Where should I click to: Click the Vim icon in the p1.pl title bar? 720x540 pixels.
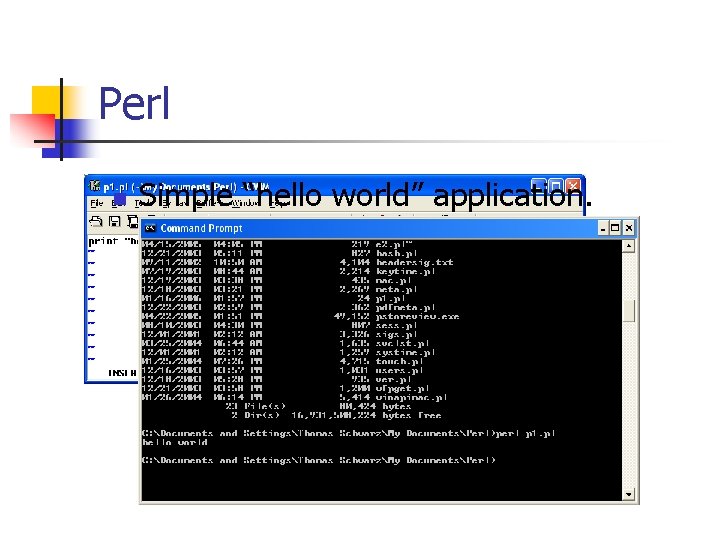point(95,186)
